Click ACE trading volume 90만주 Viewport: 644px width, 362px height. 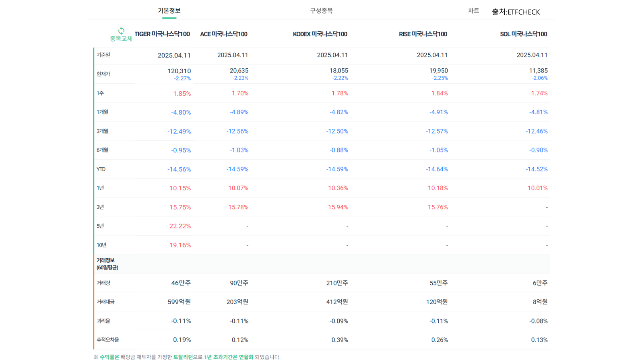[239, 283]
